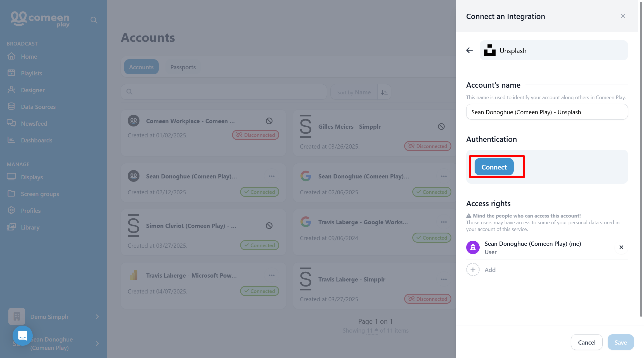The image size is (644, 358).
Task: Toggle the sort direction icon
Action: pyautogui.click(x=384, y=92)
